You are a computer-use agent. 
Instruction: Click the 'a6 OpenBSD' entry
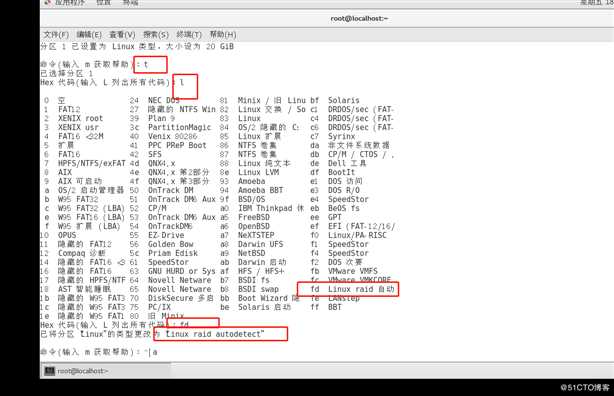[x=245, y=226]
